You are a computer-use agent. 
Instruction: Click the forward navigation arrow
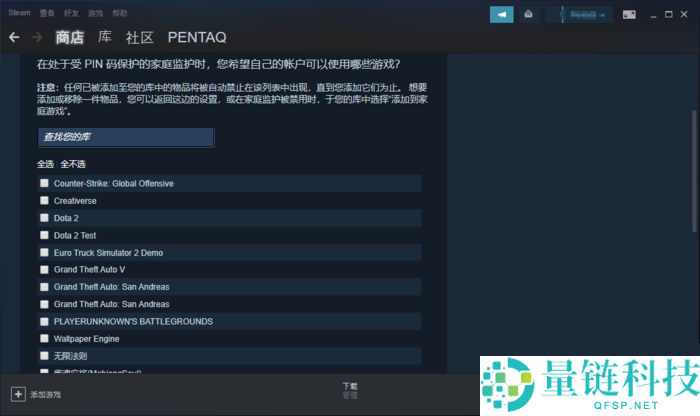[37, 37]
